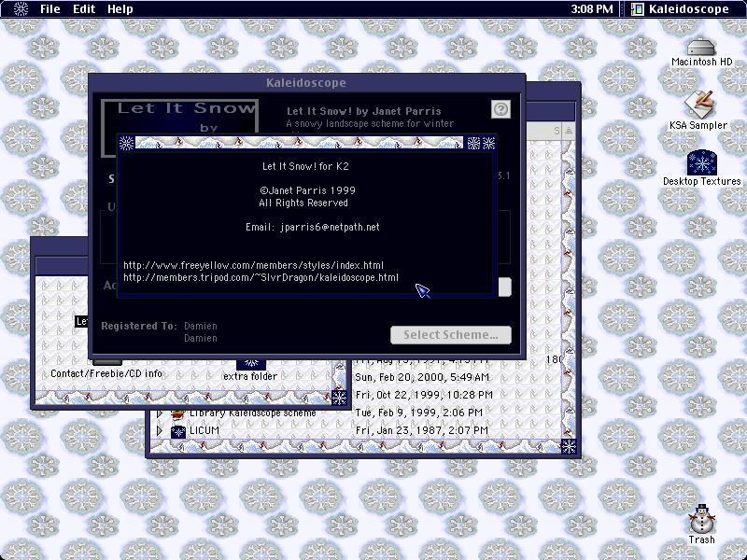Viewport: 747px width, 560px height.
Task: Select the snowman Trash icon
Action: click(x=702, y=519)
